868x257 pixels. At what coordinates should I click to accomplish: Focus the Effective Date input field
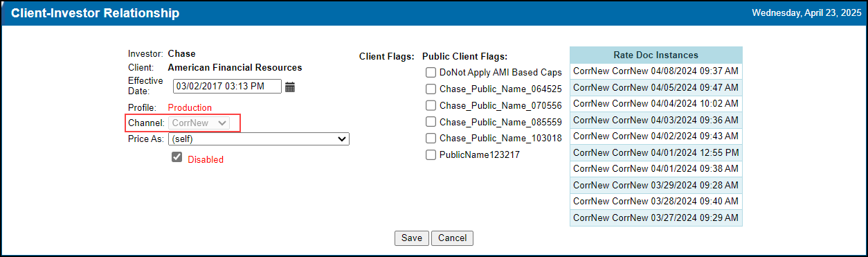pos(227,87)
